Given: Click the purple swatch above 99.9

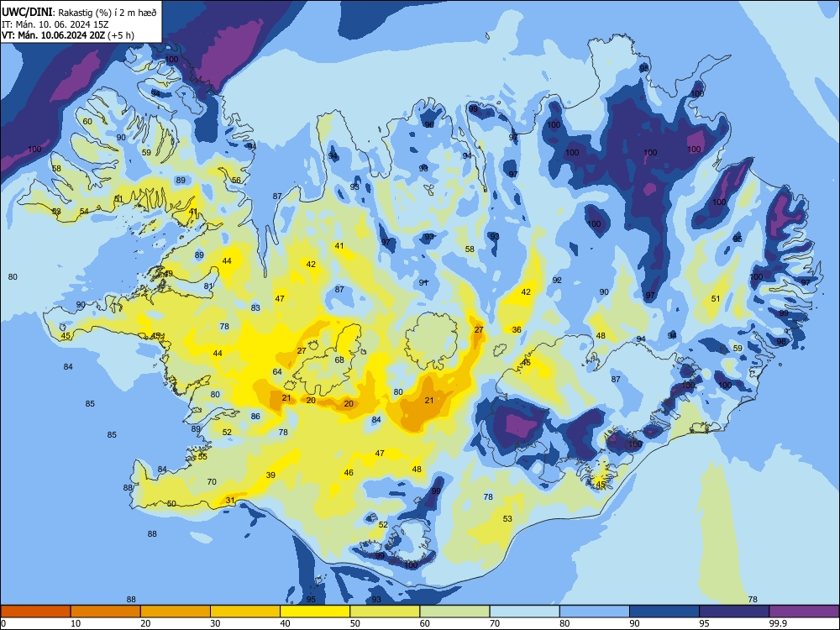Looking at the screenshot, I should 804,612.
